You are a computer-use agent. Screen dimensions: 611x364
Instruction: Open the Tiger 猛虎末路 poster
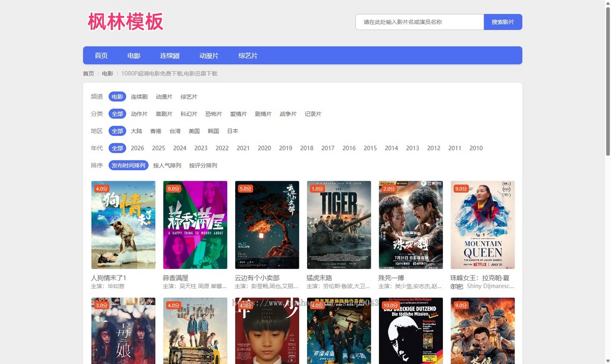pos(339,225)
